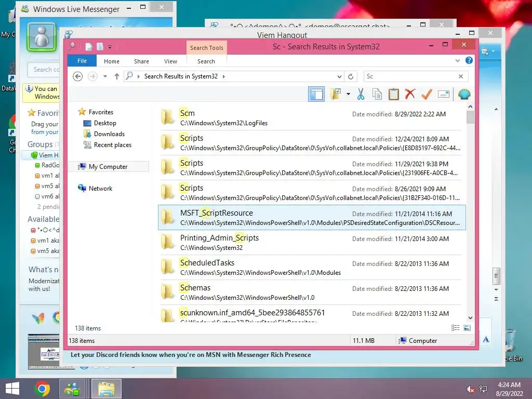
Task: Select Scripts folder modified 12/24/2021
Action: tap(311, 142)
